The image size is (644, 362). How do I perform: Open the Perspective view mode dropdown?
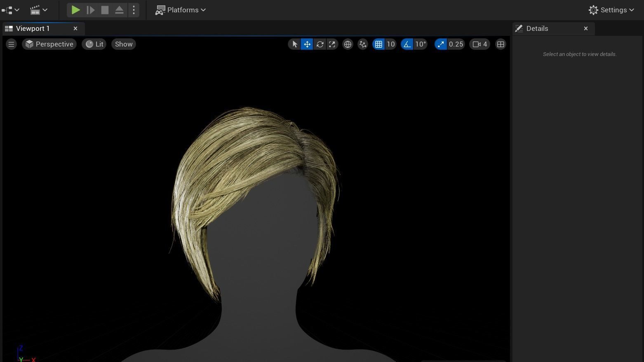49,44
